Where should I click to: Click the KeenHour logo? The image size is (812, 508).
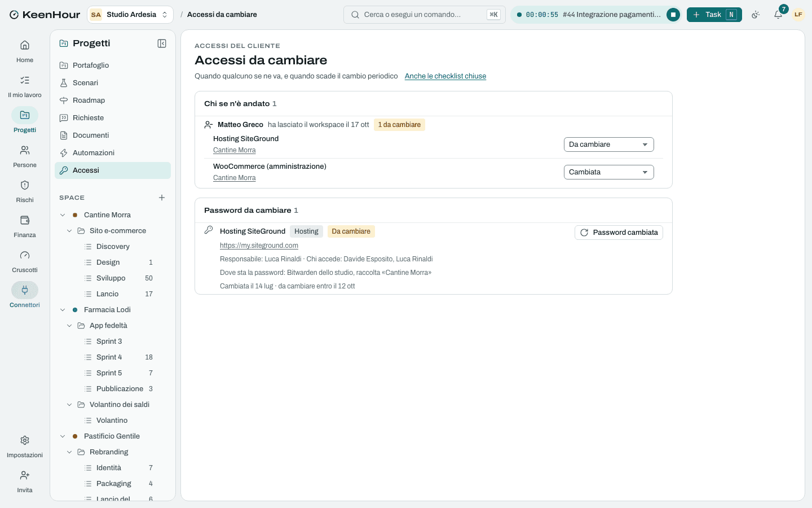tap(45, 15)
